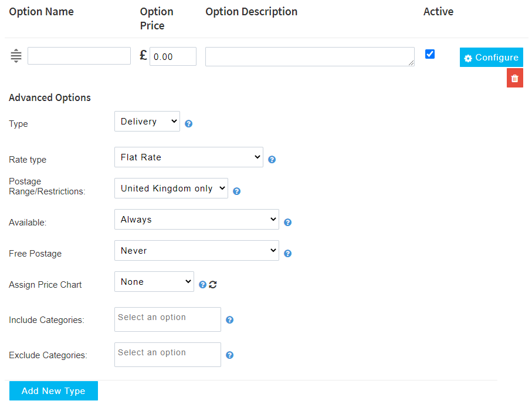Expand the Rate type Flat Rate dropdown
The image size is (532, 404).
point(189,157)
